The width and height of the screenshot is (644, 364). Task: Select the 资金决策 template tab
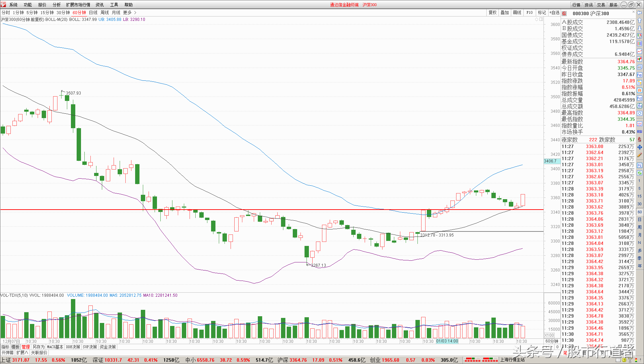pos(108,347)
